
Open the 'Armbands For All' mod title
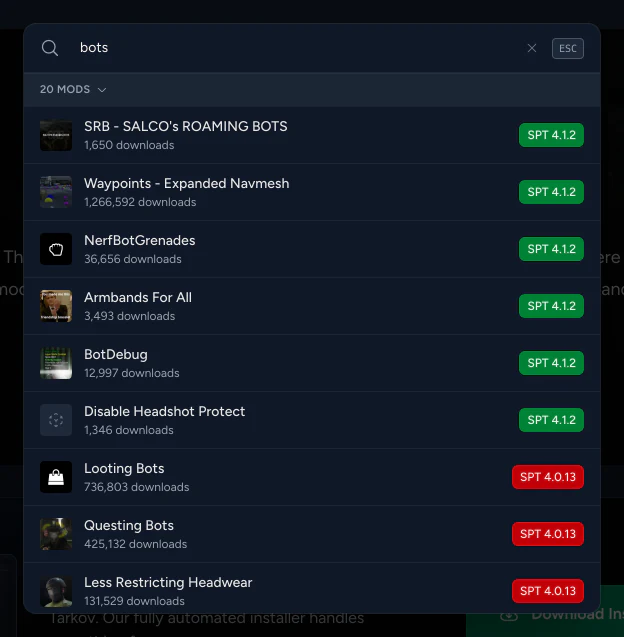(x=138, y=297)
